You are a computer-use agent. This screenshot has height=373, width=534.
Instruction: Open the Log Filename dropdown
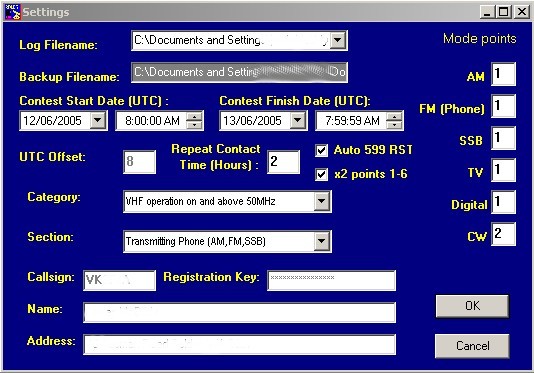(x=338, y=40)
